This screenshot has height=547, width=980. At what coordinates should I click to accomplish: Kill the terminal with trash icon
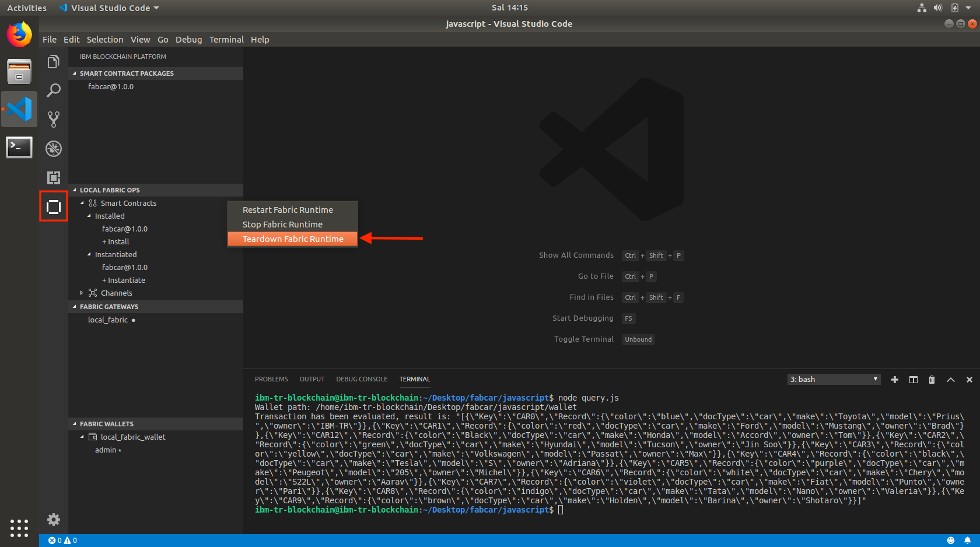[932, 380]
